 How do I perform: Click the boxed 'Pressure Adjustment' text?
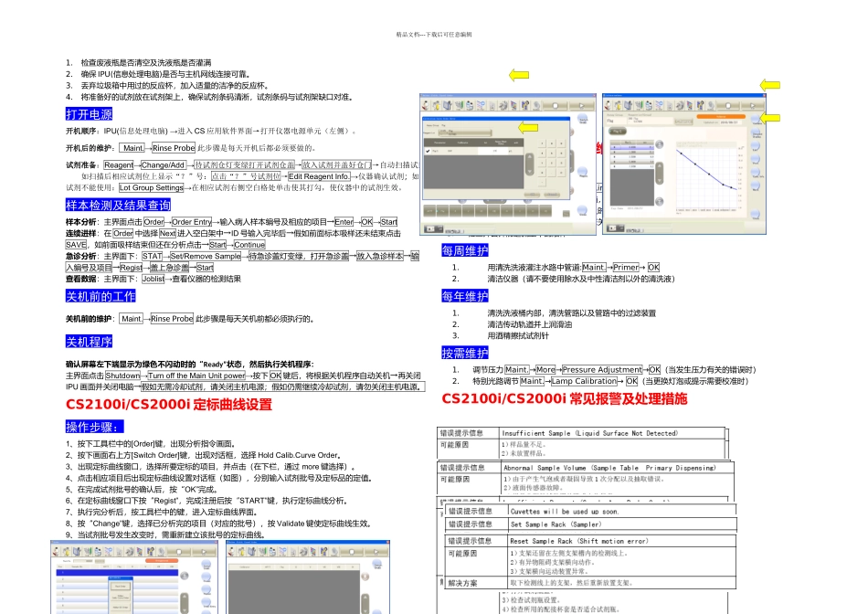602,370
